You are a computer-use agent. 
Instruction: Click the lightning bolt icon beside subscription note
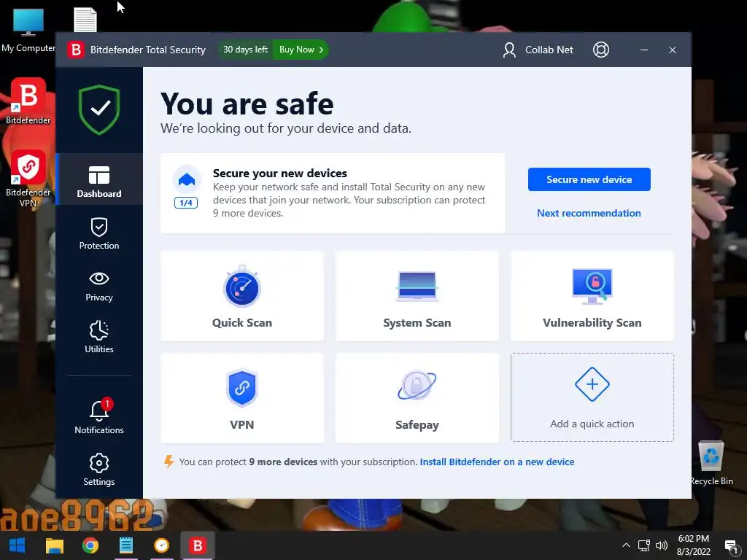(169, 462)
